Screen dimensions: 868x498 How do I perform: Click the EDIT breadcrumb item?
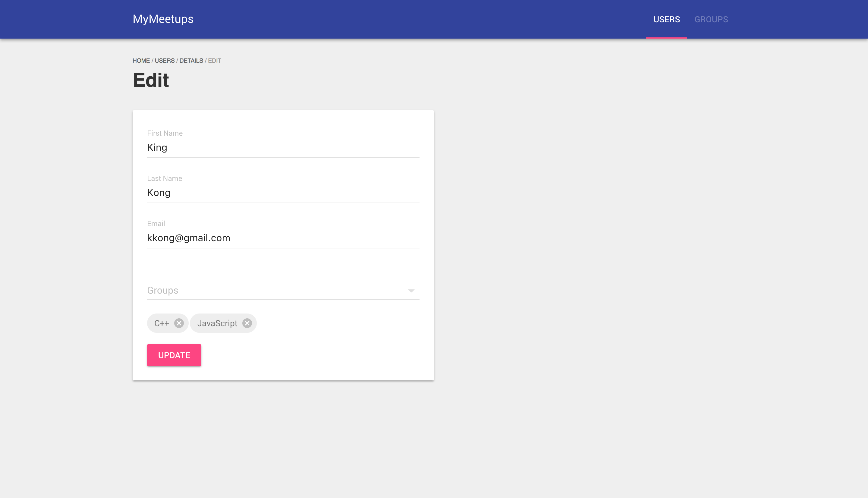pos(214,61)
